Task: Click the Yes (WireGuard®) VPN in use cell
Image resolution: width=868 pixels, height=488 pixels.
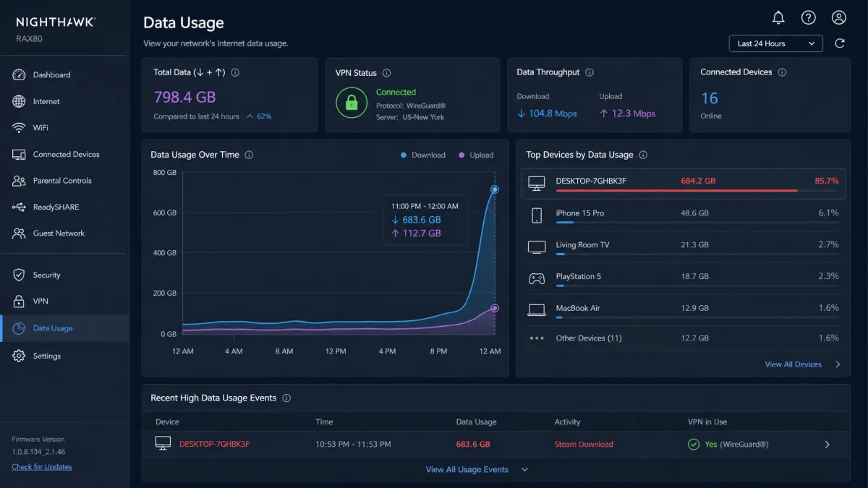Action: click(728, 444)
